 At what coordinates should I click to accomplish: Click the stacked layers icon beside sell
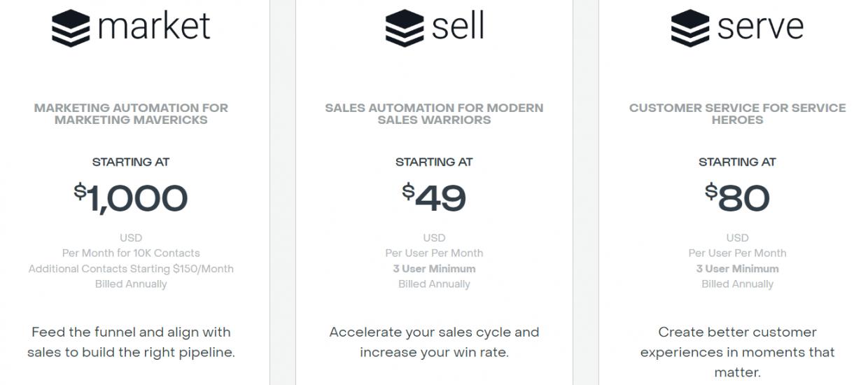tap(404, 28)
